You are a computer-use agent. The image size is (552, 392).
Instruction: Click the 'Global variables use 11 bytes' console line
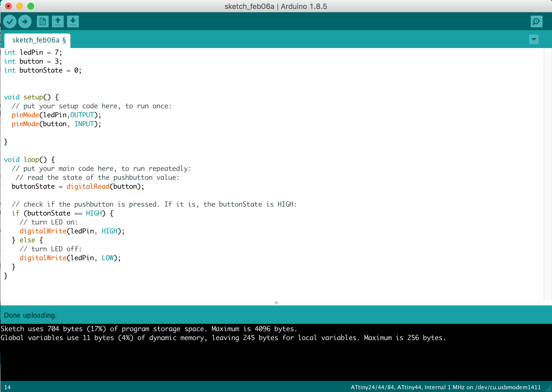click(223, 338)
